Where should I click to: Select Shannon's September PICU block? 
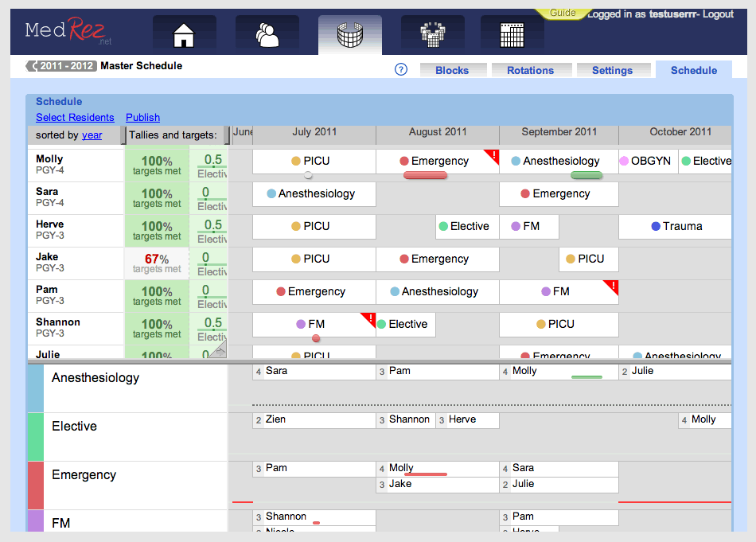click(x=559, y=325)
